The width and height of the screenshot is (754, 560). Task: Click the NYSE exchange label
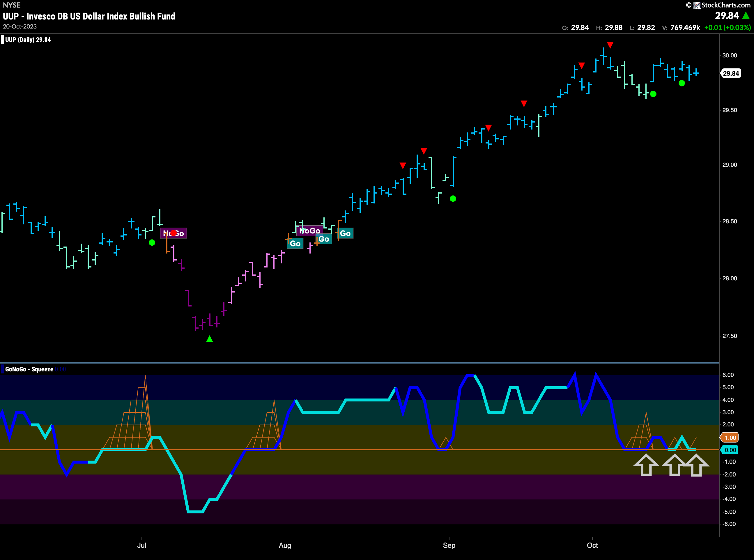click(12, 5)
